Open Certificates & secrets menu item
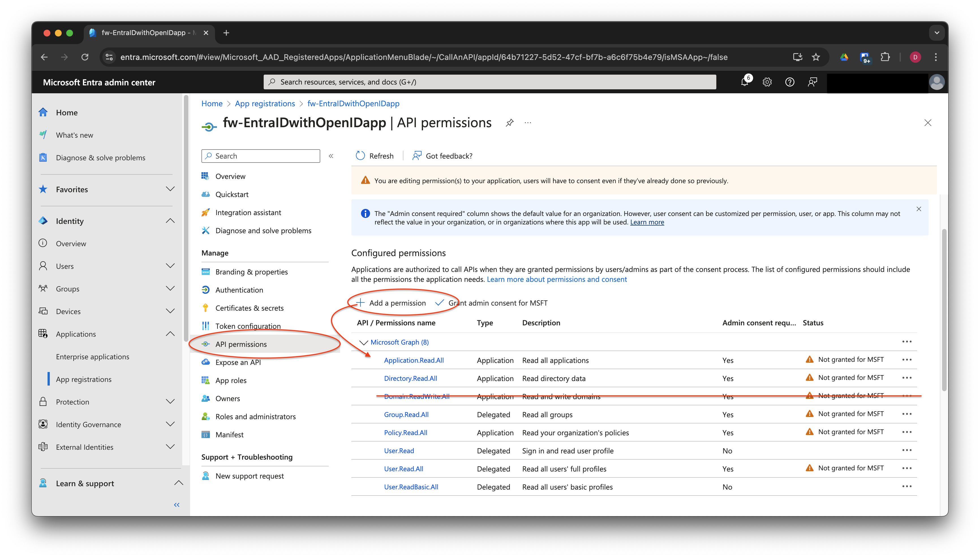Screen dimensions: 980x558 coord(249,308)
